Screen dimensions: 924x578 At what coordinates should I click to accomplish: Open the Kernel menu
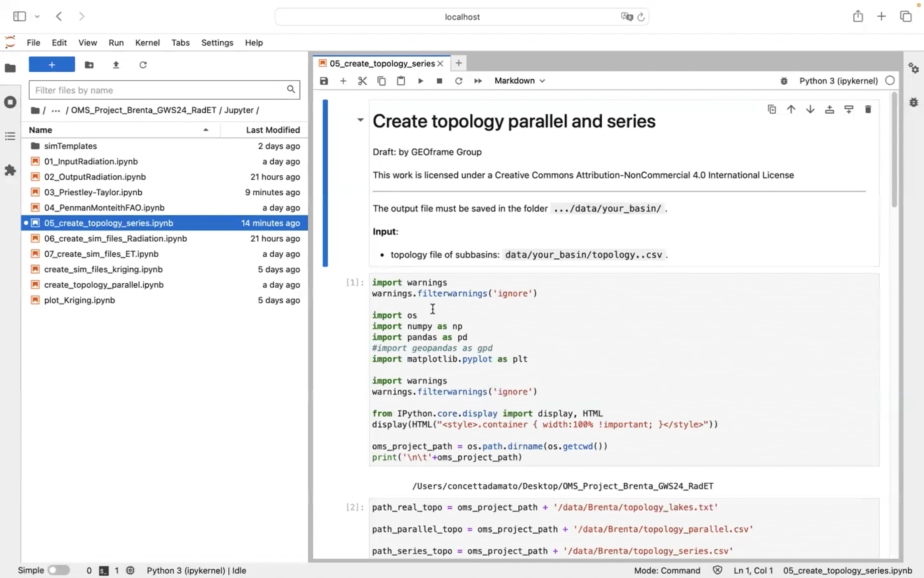click(x=147, y=43)
